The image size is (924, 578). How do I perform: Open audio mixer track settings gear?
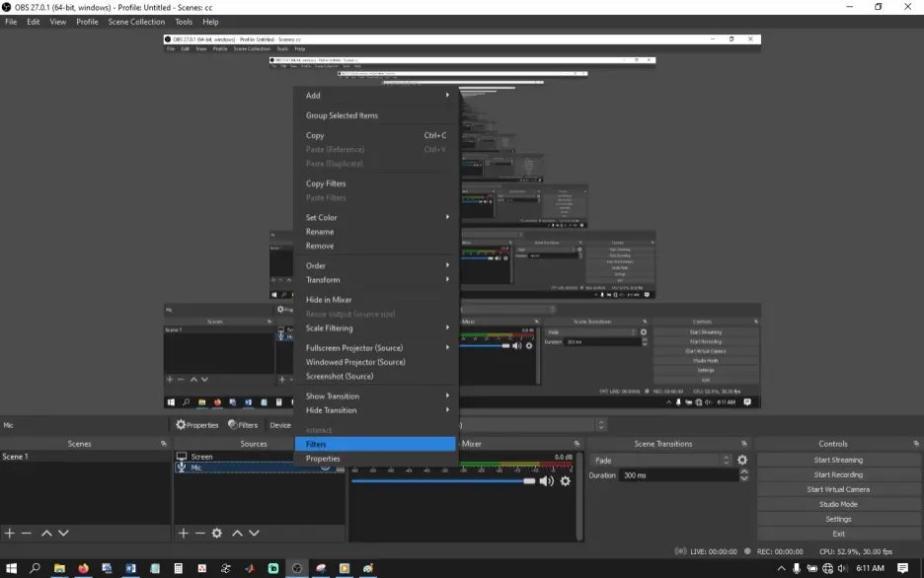click(565, 481)
